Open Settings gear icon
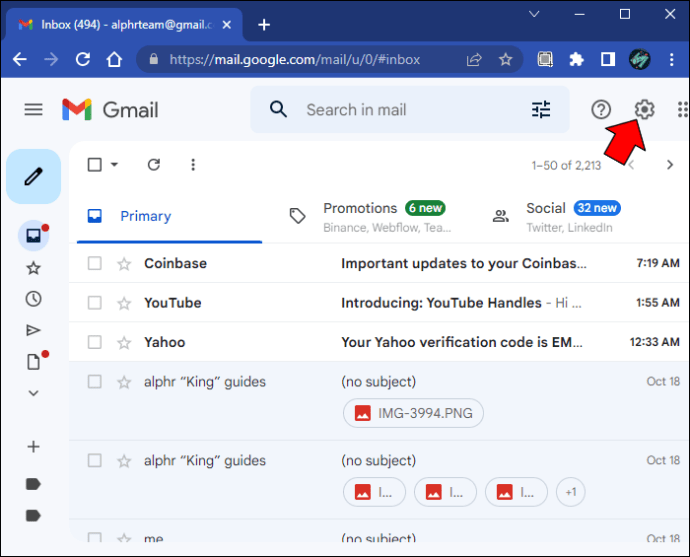690x557 pixels. pyautogui.click(x=644, y=110)
